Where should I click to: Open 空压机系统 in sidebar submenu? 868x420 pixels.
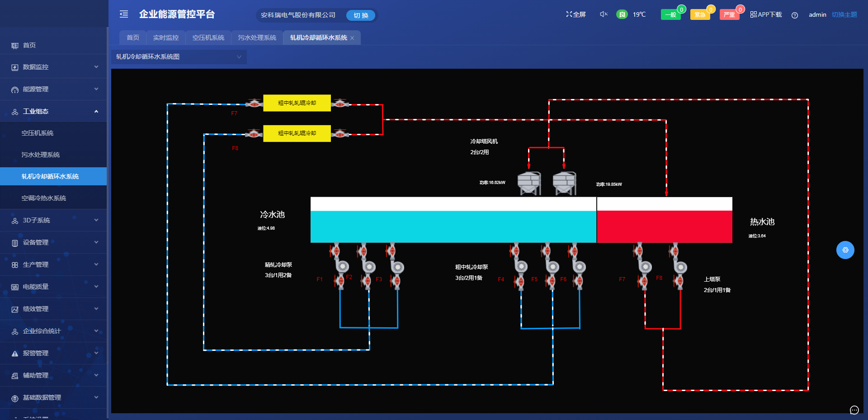[x=53, y=133]
